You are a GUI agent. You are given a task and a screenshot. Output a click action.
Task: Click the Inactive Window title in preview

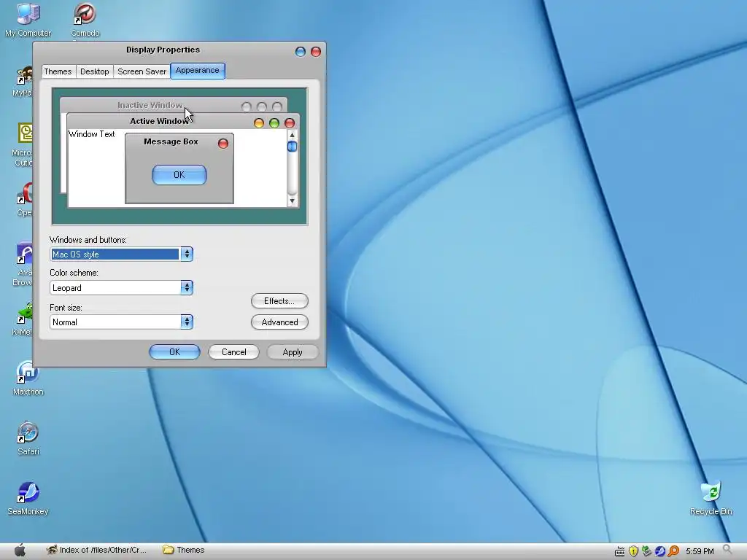150,105
